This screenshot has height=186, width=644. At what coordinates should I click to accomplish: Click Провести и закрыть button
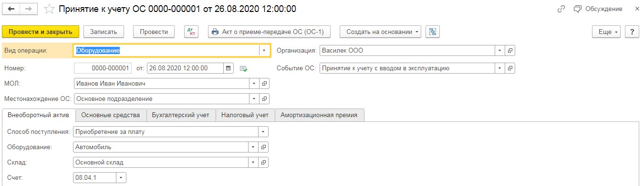coord(40,32)
